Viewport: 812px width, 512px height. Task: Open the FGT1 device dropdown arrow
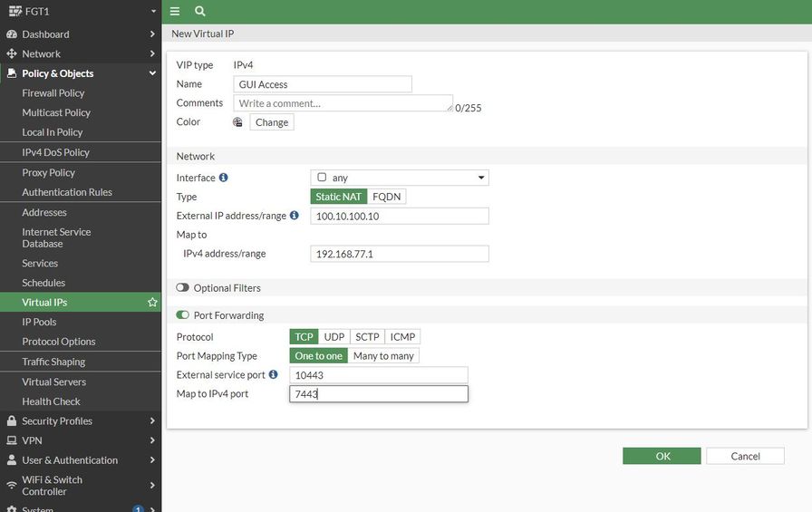pos(153,11)
